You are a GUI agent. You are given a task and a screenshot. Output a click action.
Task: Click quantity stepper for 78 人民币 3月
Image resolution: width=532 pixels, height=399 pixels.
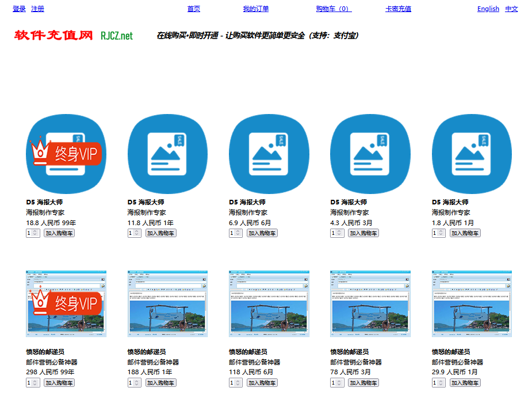click(x=337, y=383)
